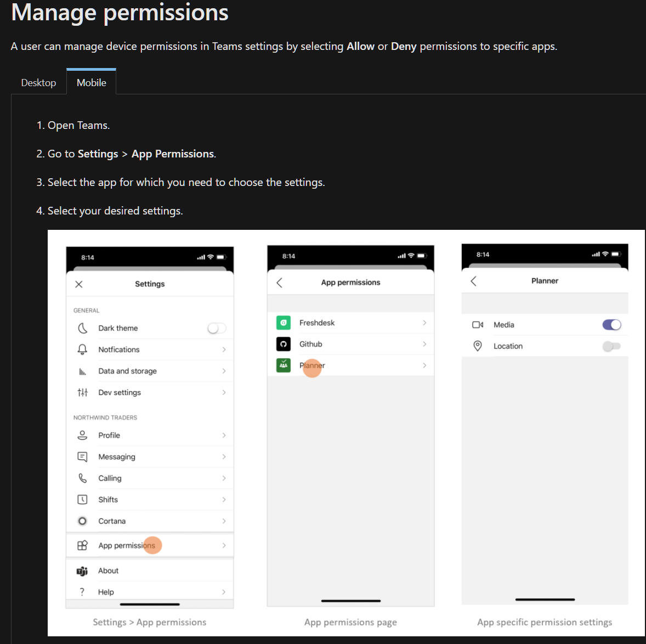Click the Calling phone icon
Image resolution: width=646 pixels, height=644 pixels.
tap(82, 478)
